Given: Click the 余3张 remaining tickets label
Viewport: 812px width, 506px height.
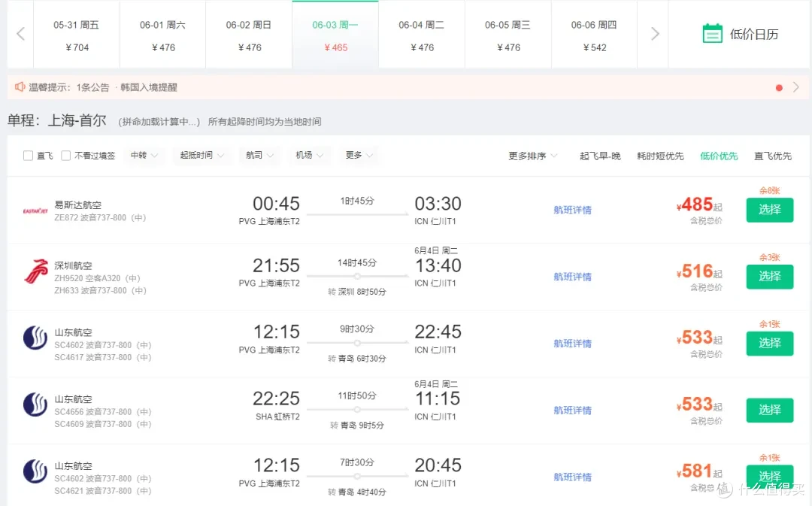Looking at the screenshot, I should [x=770, y=257].
